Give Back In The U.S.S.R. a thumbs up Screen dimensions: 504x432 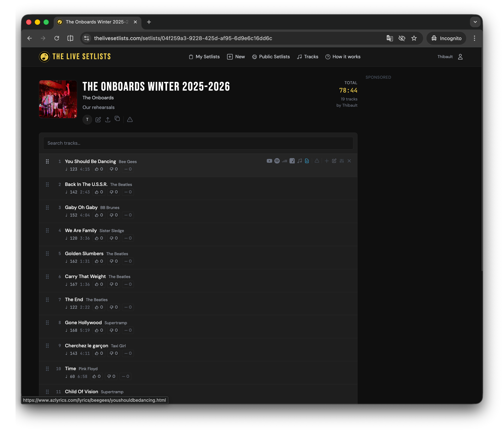(99, 192)
